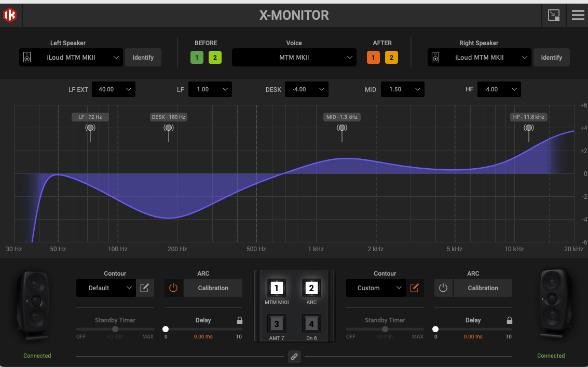The image size is (588, 367).
Task: Toggle the left speaker Delay lock
Action: coord(240,320)
